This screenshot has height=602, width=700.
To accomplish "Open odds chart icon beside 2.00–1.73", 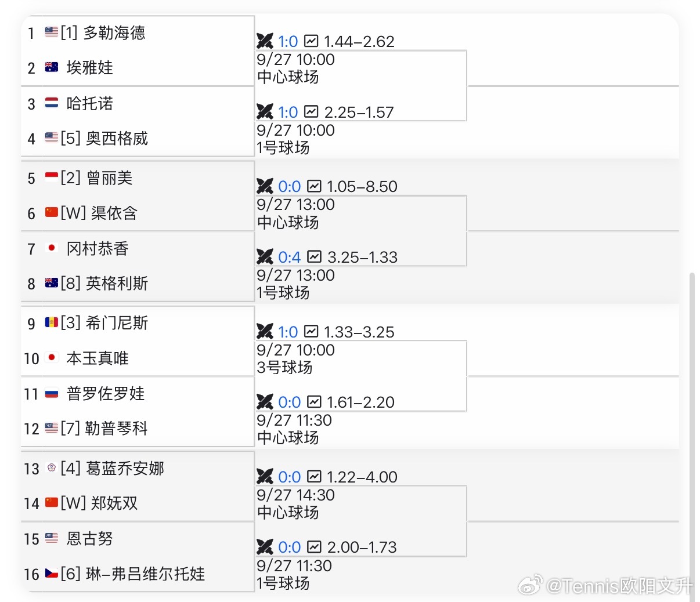I will tap(314, 546).
